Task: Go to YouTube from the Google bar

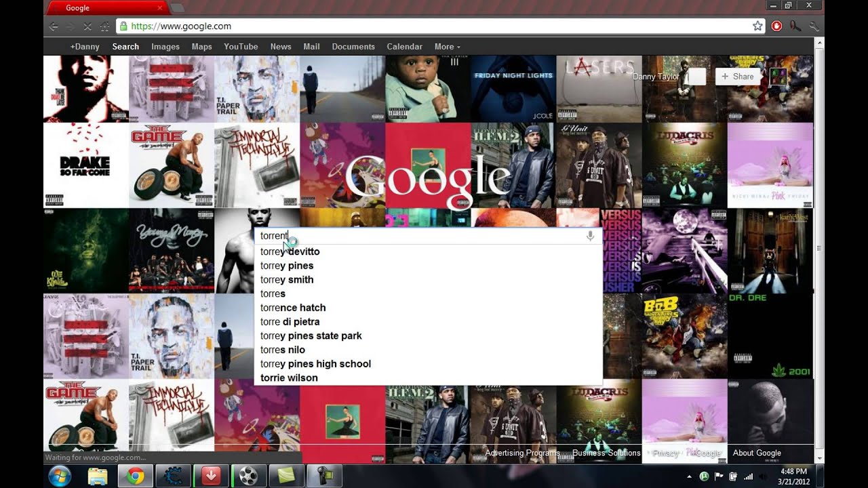Action: pos(241,47)
